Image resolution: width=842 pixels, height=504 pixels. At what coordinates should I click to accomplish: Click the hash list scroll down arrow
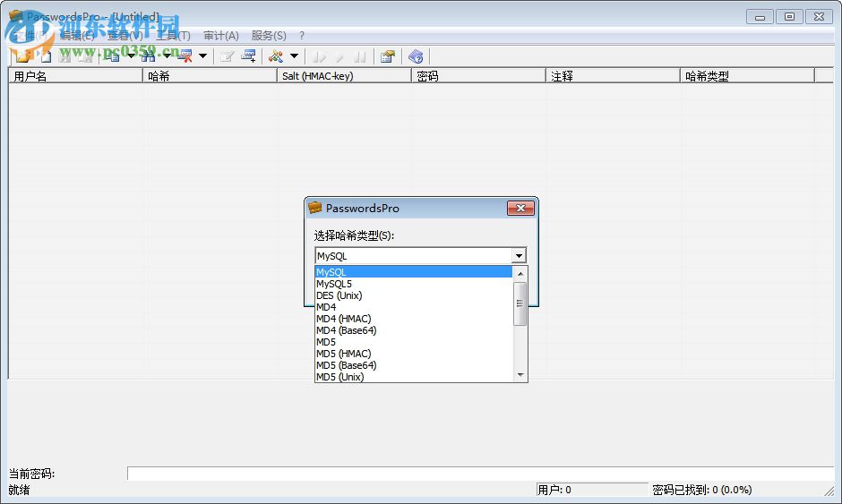click(x=520, y=375)
